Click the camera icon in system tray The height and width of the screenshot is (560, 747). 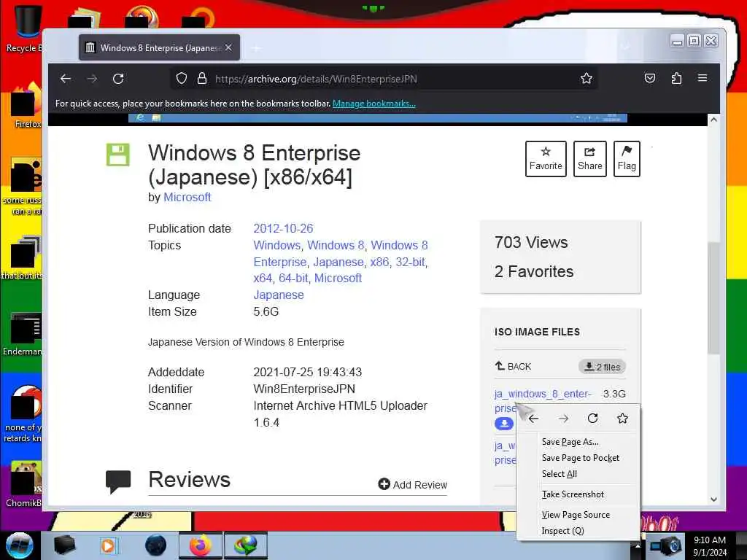665,546
